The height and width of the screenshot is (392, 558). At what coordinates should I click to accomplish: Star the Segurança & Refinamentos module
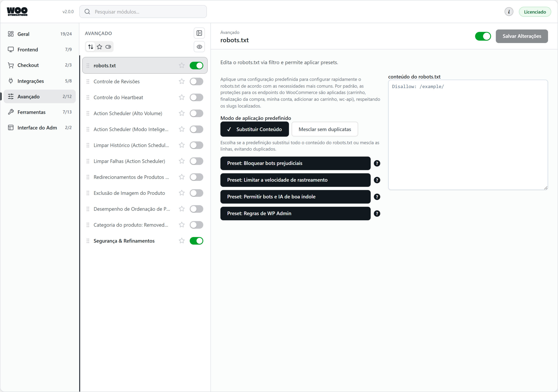click(182, 241)
